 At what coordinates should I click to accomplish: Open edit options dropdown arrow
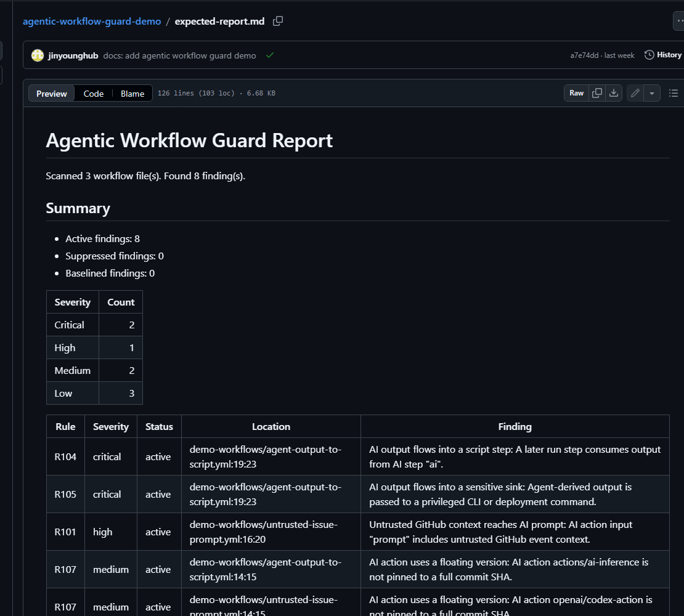pyautogui.click(x=652, y=93)
